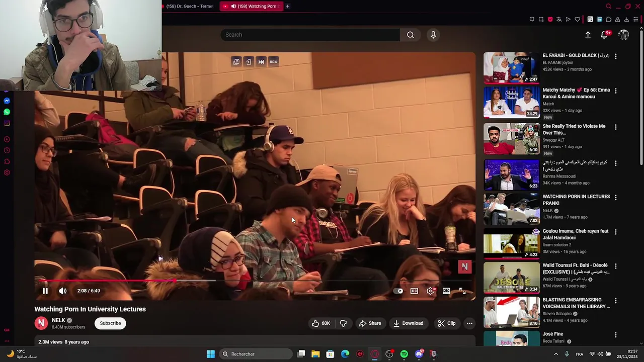Open options for She Really Tried to Violate Me
The width and height of the screenshot is (644, 362).
(616, 127)
